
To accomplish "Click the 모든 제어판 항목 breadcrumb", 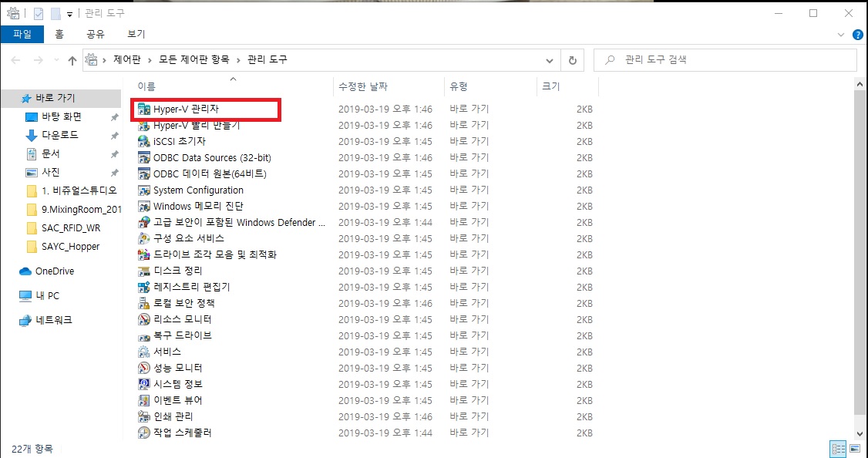I will (x=193, y=60).
